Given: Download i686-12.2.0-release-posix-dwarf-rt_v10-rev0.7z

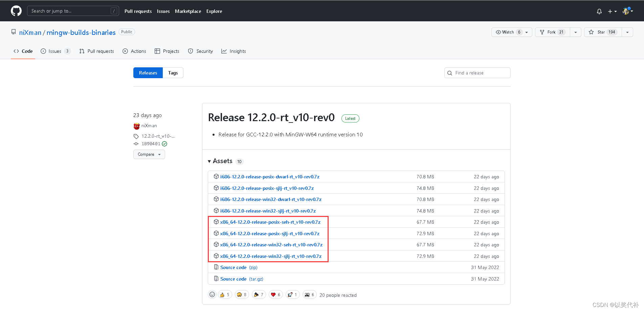Looking at the screenshot, I should click(270, 177).
